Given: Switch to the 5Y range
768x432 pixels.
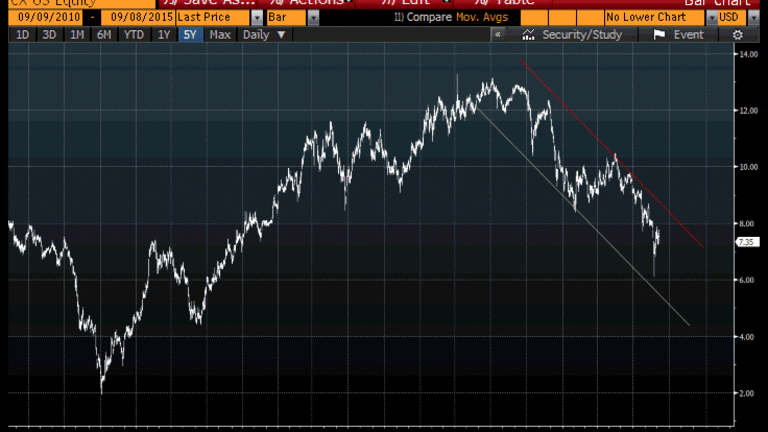Looking at the screenshot, I should pyautogui.click(x=190, y=35).
